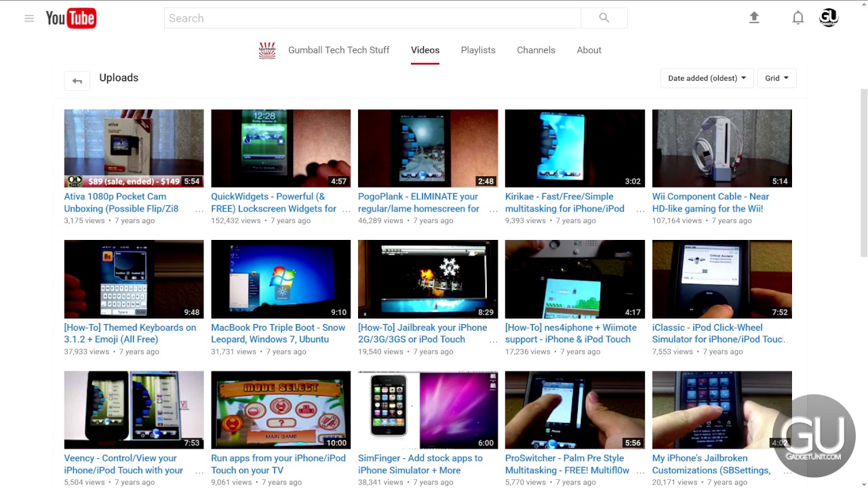The height and width of the screenshot is (488, 868).
Task: Click the Gumball Tech channel avatar
Action: point(267,50)
